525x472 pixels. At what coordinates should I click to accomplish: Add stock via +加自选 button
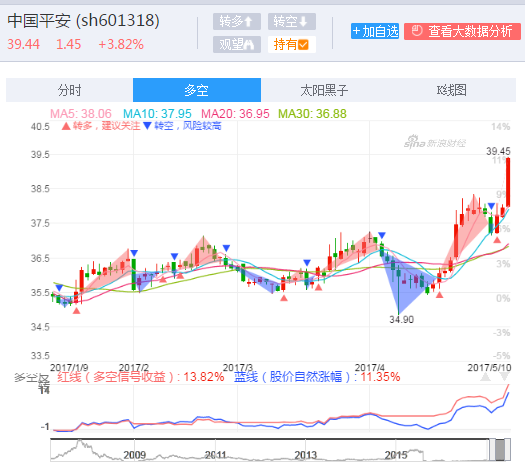pos(375,31)
